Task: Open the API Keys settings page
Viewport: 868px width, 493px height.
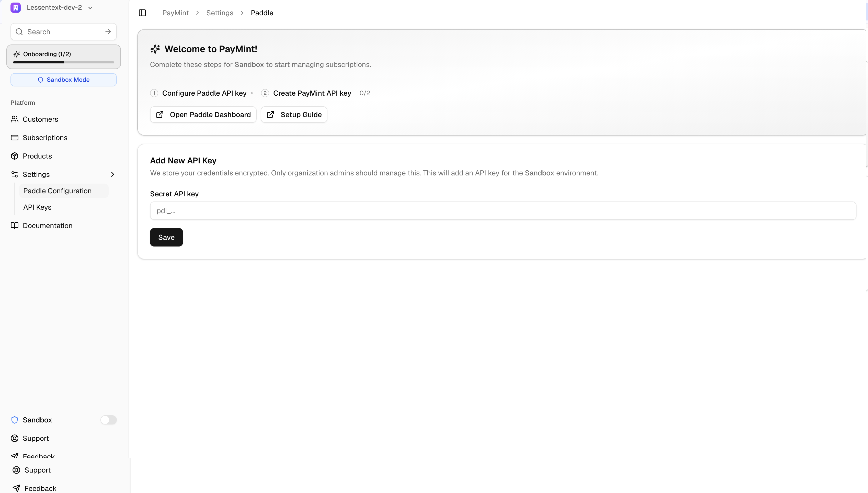Action: (x=37, y=207)
